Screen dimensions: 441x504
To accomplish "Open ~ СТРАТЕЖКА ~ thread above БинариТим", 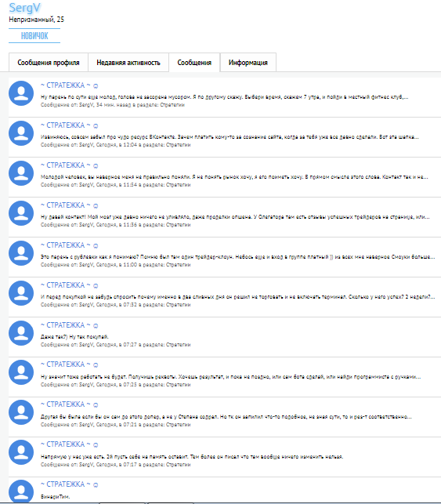I will [66, 484].
